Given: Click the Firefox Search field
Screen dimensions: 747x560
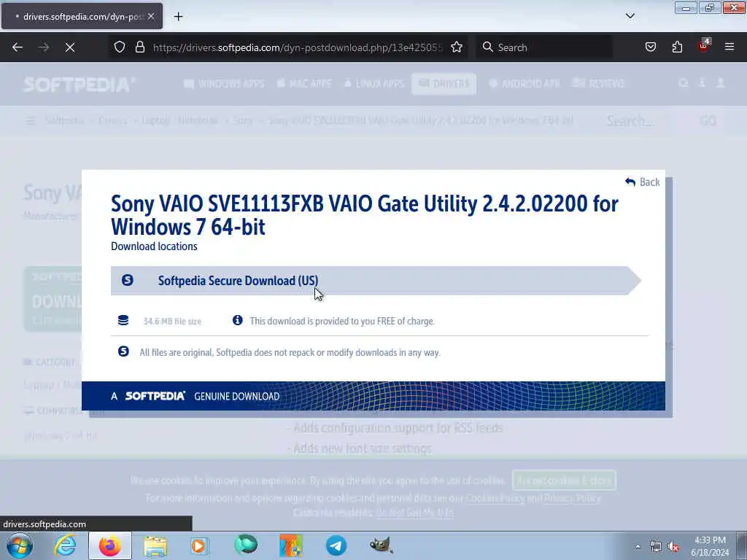Looking at the screenshot, I should [x=544, y=47].
